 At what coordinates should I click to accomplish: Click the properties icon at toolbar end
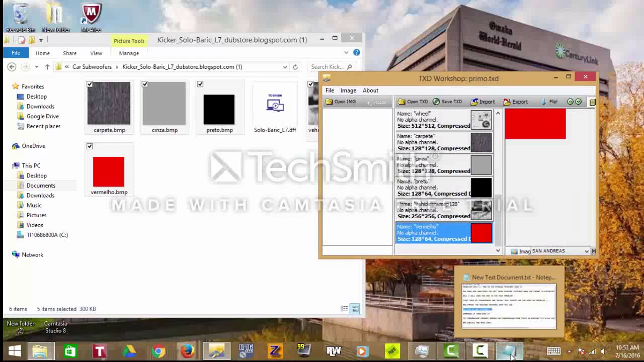pos(592,102)
